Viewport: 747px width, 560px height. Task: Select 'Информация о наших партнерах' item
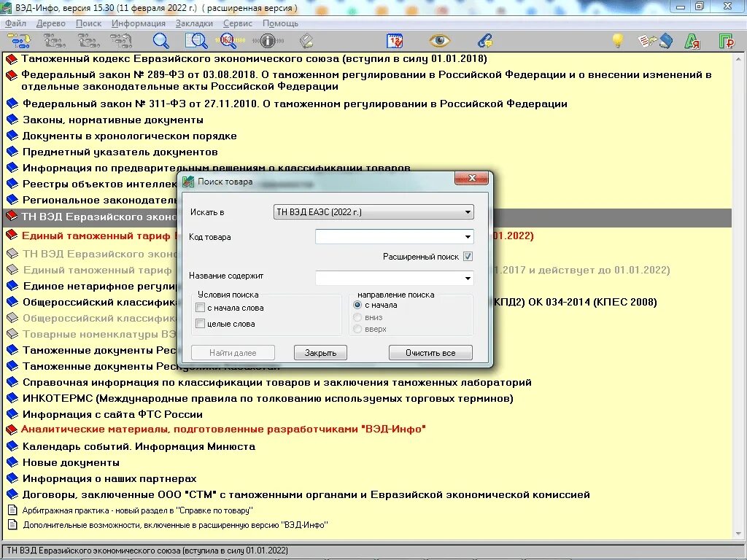coord(109,478)
